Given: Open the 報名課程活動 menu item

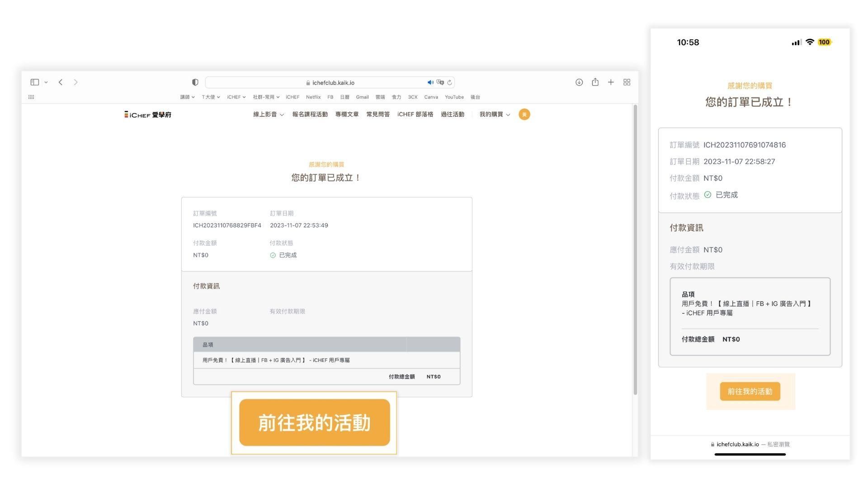Looking at the screenshot, I should pyautogui.click(x=310, y=115).
